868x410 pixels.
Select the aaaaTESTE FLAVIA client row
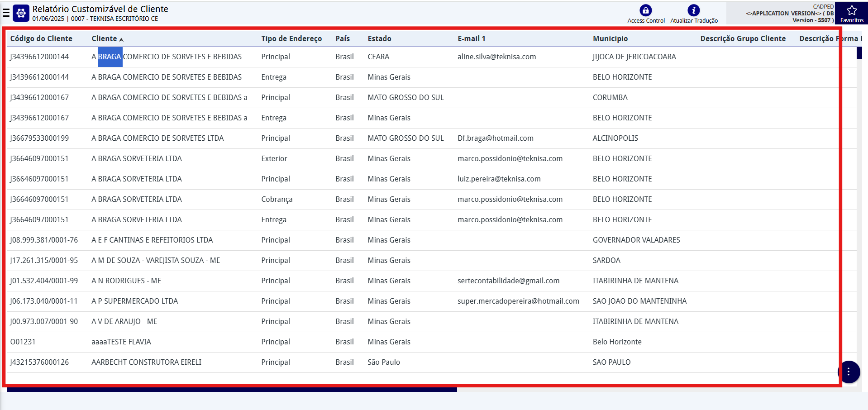121,342
